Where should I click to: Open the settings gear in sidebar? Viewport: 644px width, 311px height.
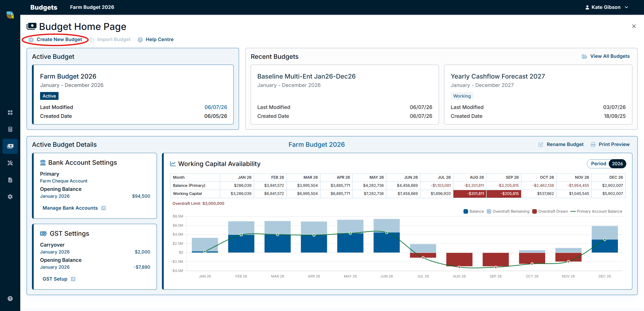(10, 197)
